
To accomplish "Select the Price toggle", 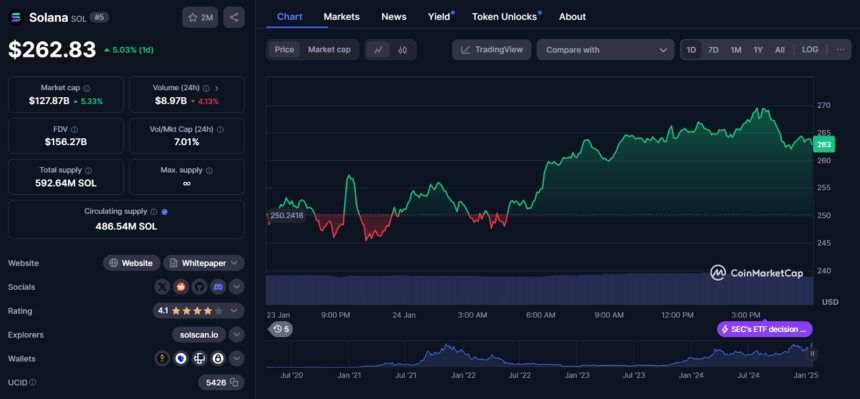I will tap(284, 49).
